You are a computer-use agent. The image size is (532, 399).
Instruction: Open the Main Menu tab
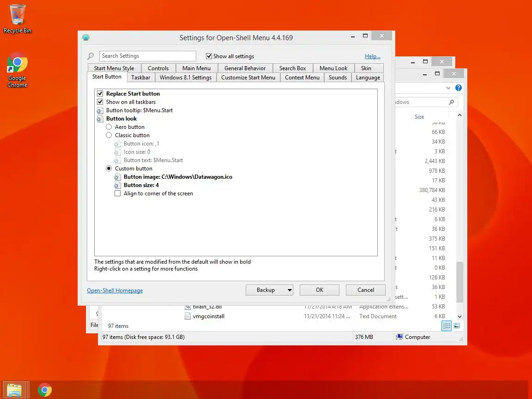[x=196, y=68]
